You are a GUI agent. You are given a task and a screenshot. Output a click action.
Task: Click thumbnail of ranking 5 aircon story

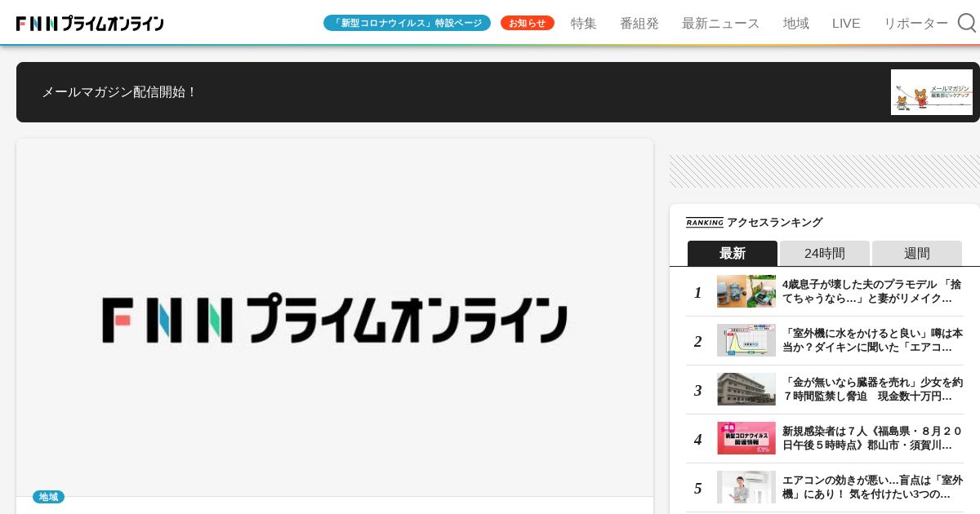coord(746,487)
